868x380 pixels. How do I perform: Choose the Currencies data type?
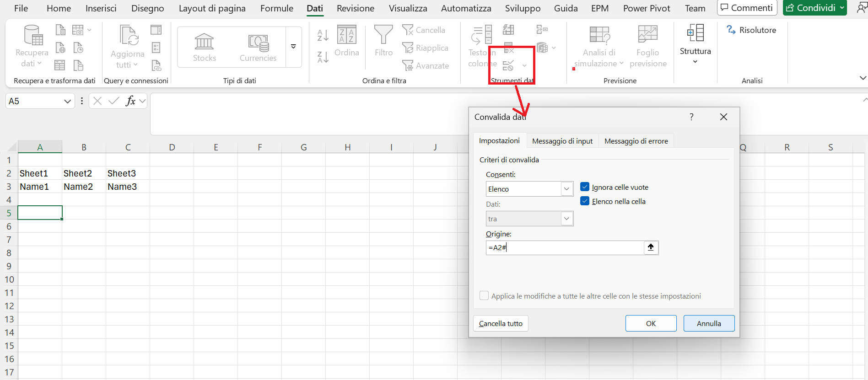[258, 48]
